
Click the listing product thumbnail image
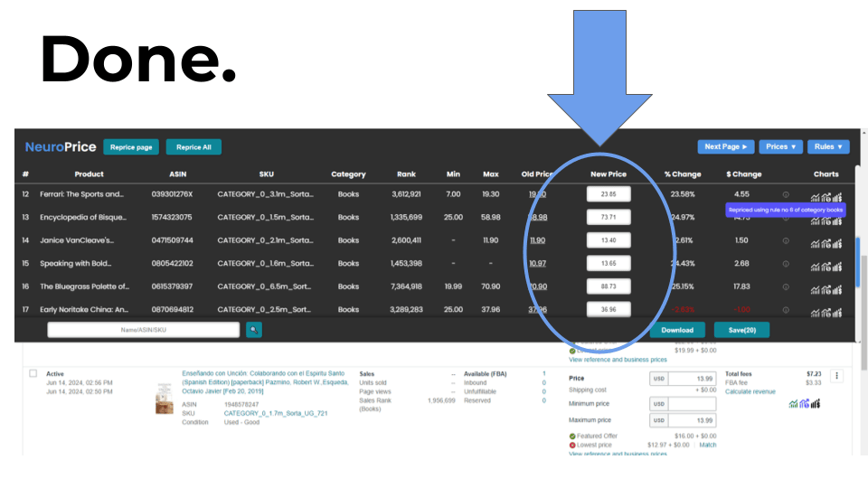click(165, 399)
